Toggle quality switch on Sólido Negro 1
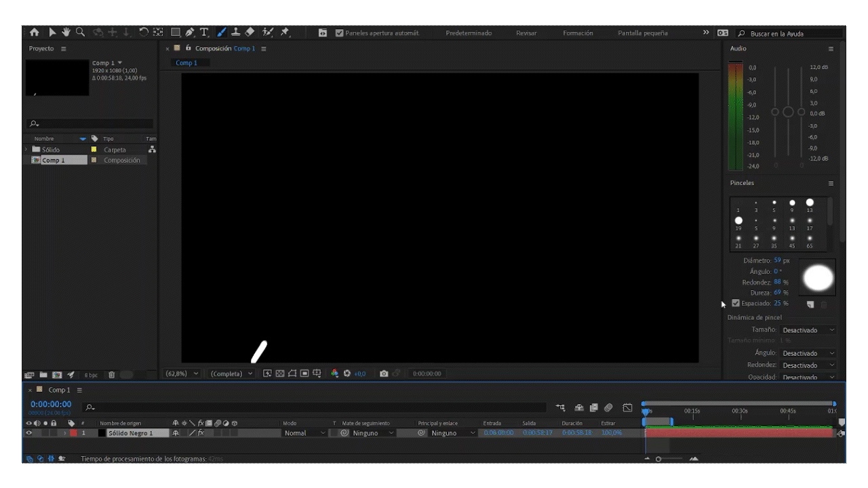This screenshot has width=868, height=488. point(192,432)
